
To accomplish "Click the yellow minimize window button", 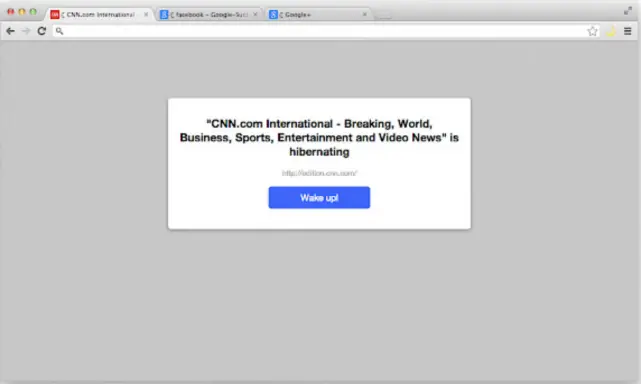I will click(22, 12).
